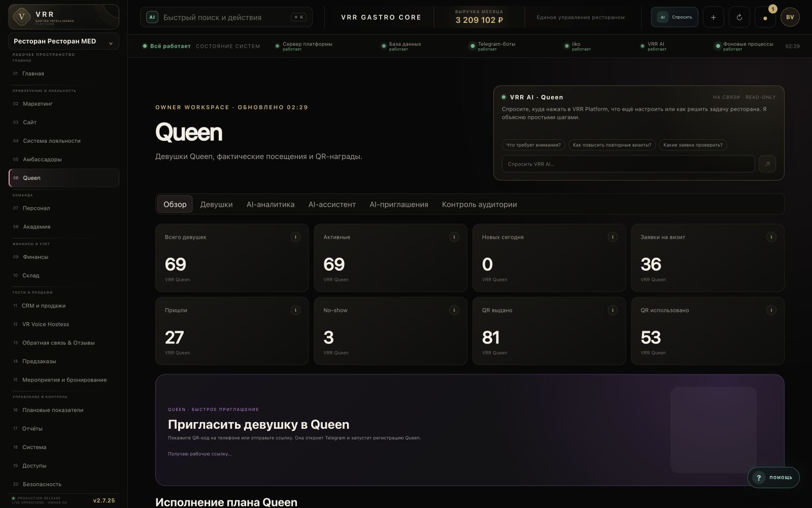The width and height of the screenshot is (812, 508).
Task: Focus the Быстрый поиск и действия field
Action: point(226,17)
